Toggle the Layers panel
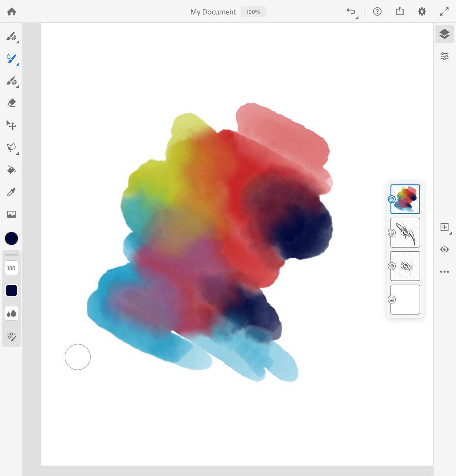 click(444, 34)
